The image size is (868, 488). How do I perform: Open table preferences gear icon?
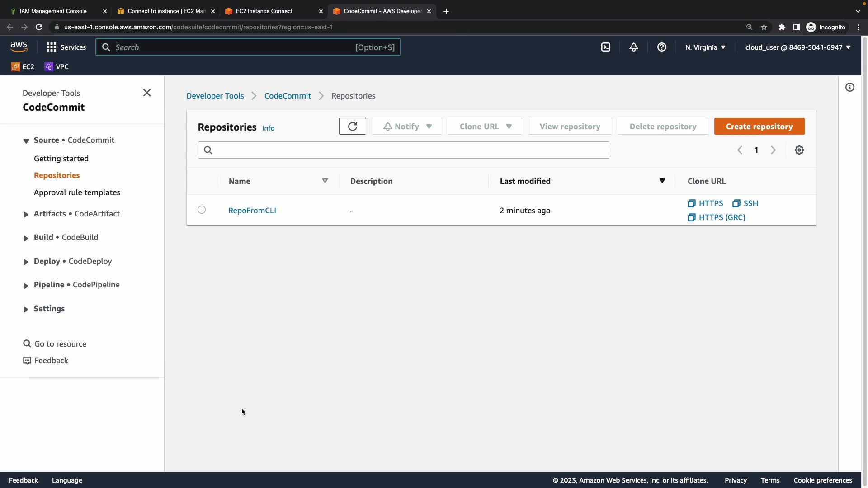(x=799, y=150)
